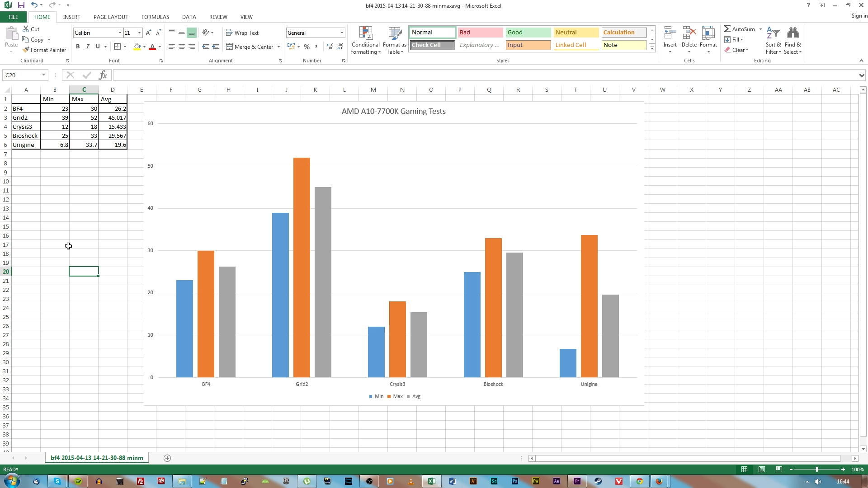868x488 pixels.
Task: Adjust the zoom slider in the status bar
Action: click(x=816, y=469)
